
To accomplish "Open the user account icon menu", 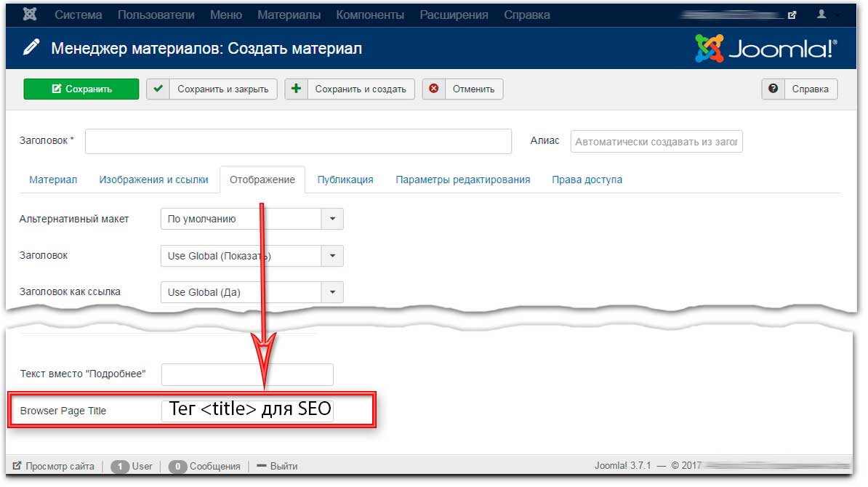I will 822,15.
